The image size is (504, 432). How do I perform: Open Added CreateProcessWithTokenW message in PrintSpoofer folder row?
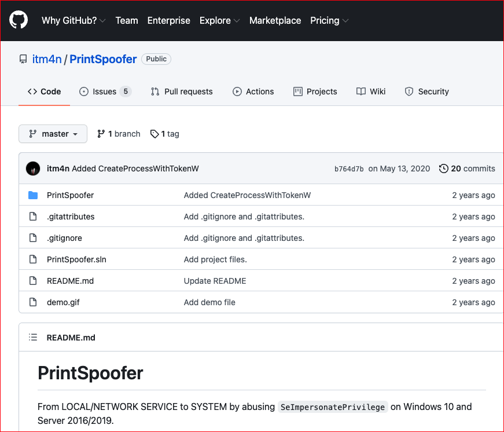pos(247,195)
